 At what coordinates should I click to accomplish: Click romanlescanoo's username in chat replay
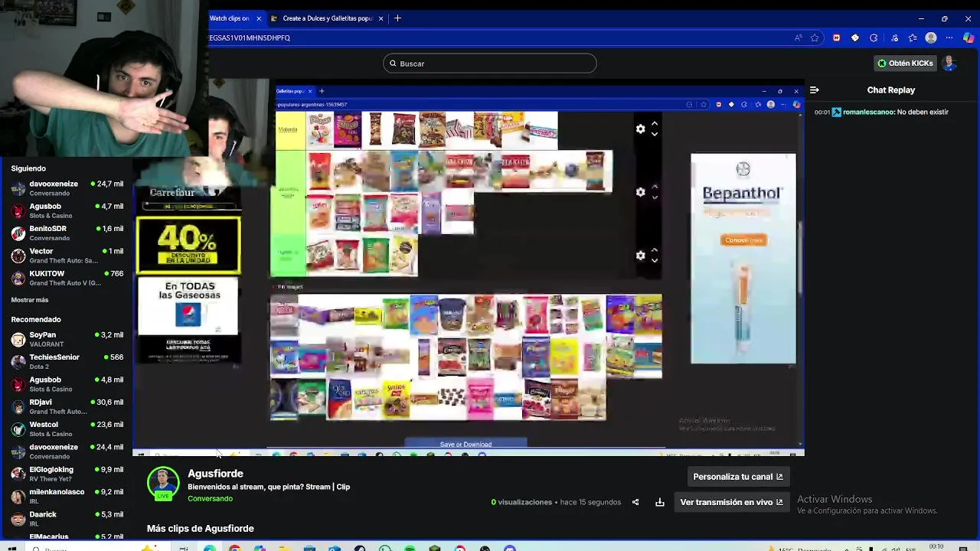(x=868, y=112)
